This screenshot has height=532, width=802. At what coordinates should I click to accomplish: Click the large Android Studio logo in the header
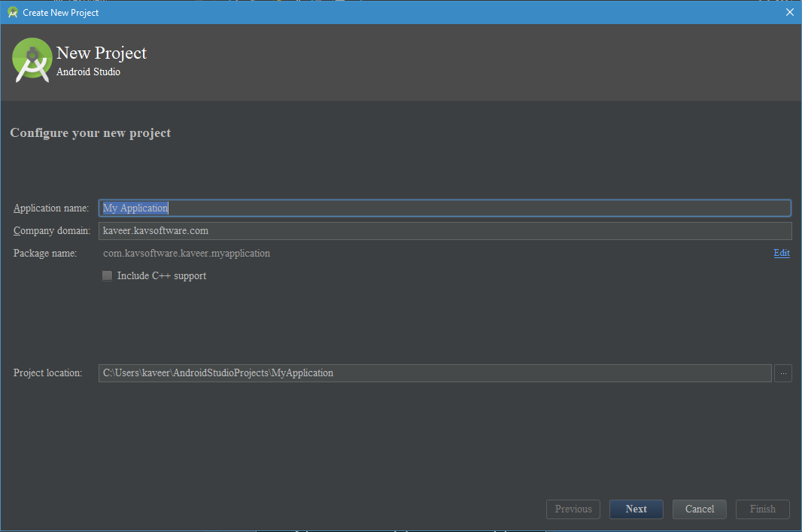32,60
